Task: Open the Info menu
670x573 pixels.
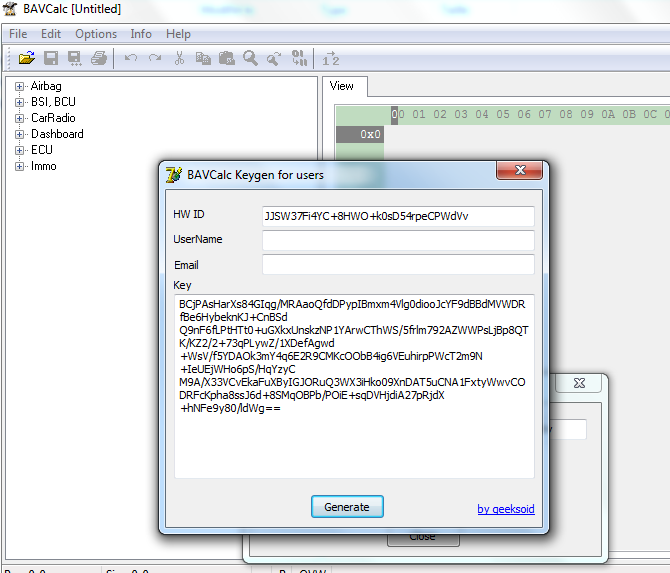Action: (141, 34)
